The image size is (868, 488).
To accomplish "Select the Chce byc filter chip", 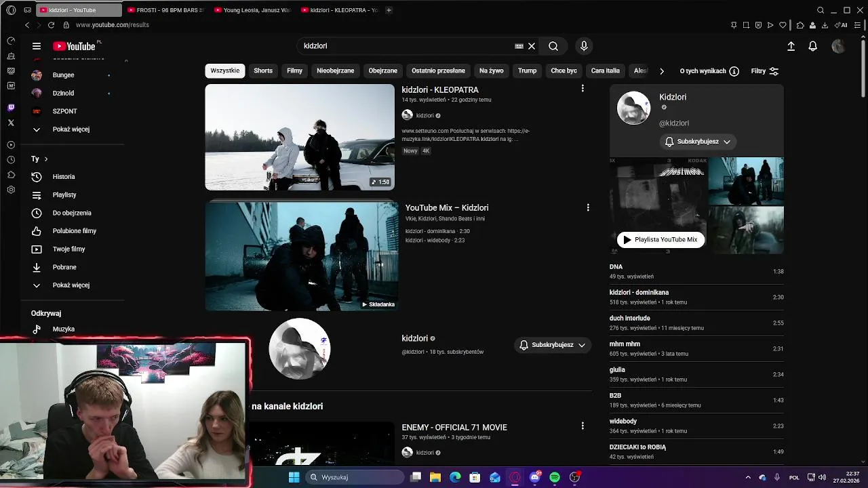I will (564, 70).
